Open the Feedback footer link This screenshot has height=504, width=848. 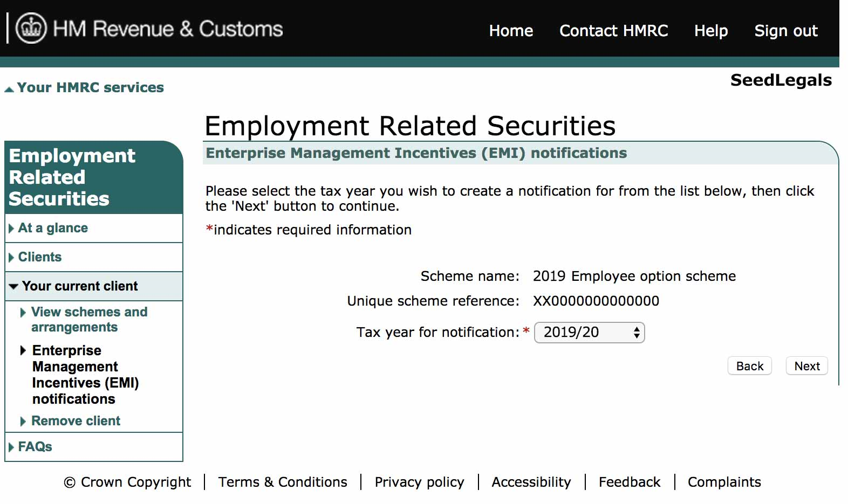[x=629, y=482]
